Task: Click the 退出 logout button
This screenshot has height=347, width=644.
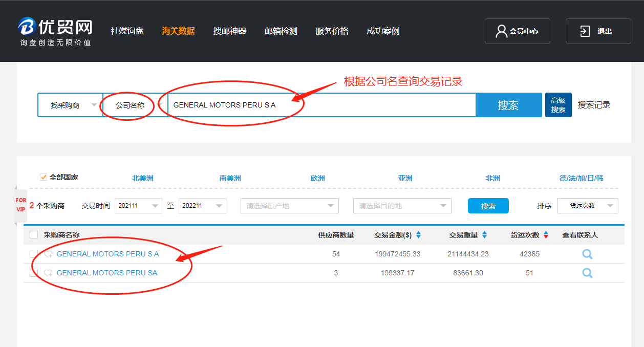Action: [598, 31]
